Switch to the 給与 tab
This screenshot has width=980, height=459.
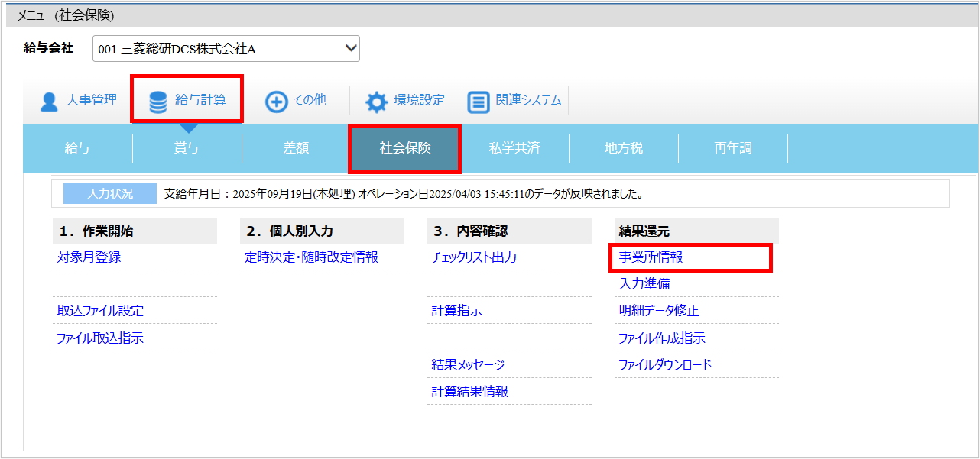78,148
